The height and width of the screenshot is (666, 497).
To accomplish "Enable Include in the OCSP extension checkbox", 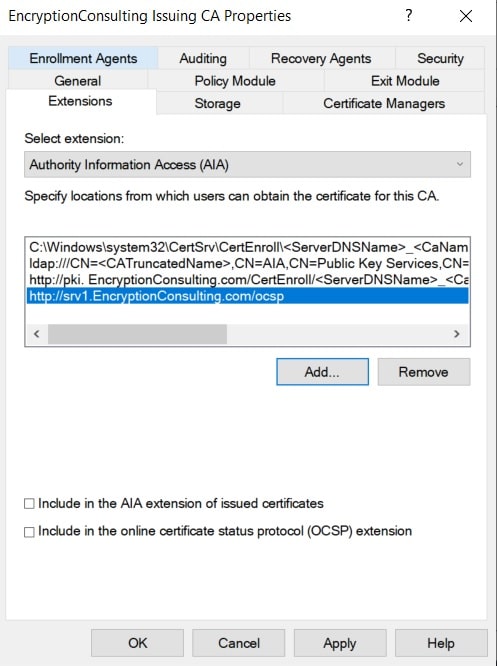I will coord(29,532).
